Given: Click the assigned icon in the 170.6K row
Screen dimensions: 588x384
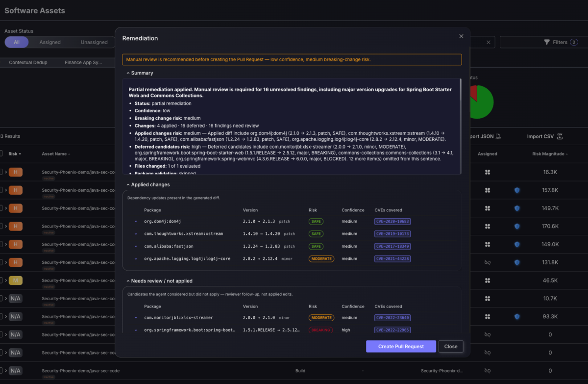Looking at the screenshot, I should 488,226.
